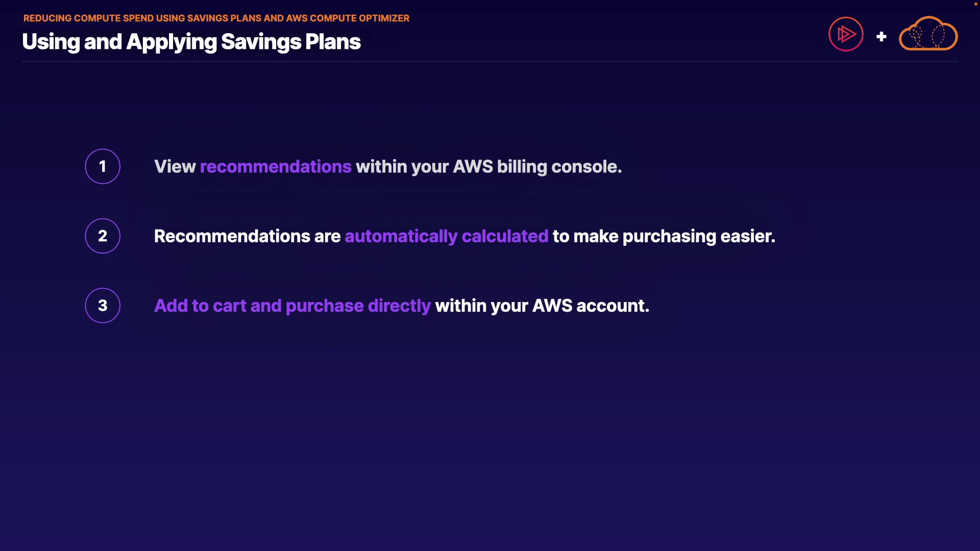Click the orange A Cloud Guru cloud icon

coord(928,34)
